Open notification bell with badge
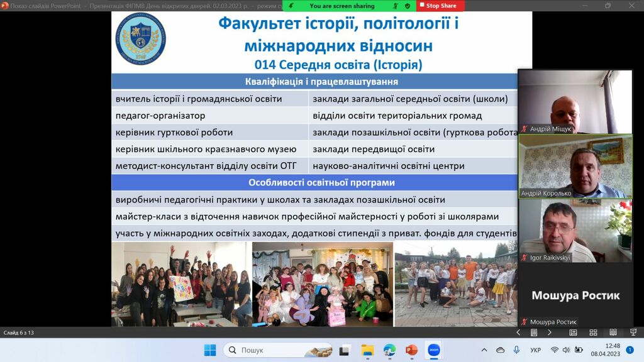 click(x=630, y=350)
